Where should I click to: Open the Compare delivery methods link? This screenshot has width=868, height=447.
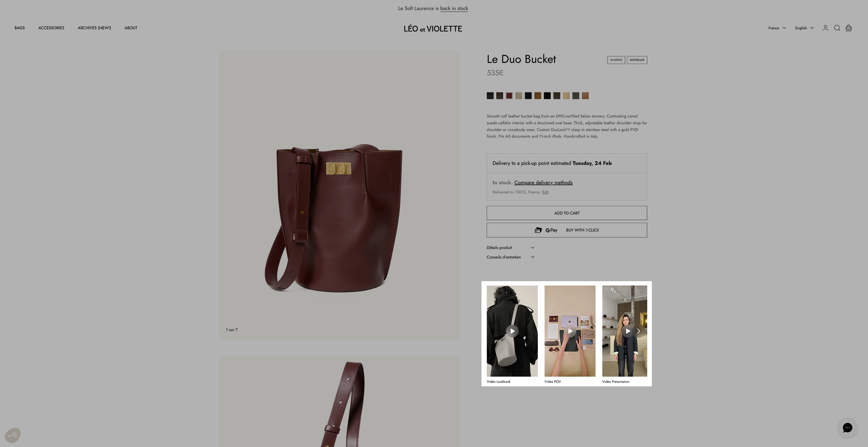[x=543, y=183]
